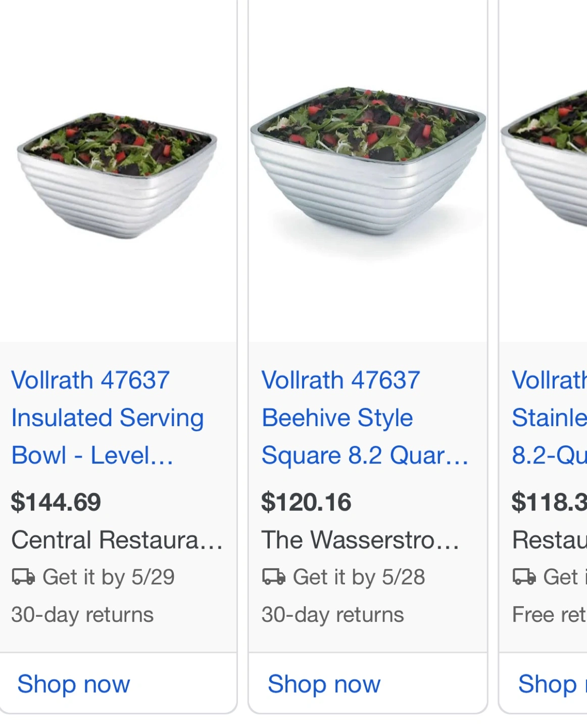Screen dimensions: 587x728
Task: Select the third card's $118 price
Action: 549,502
